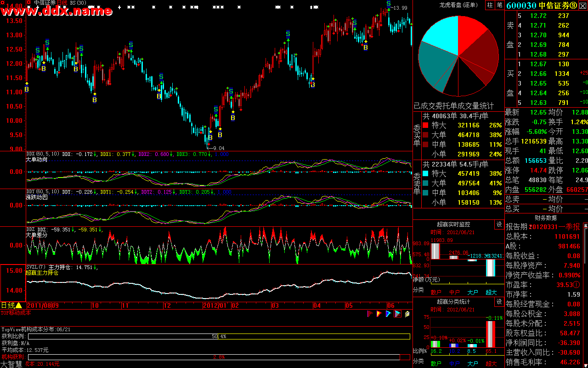The image size is (588, 368).
Task: Click the DDY(60,5,10) indicator label
Action: tap(43, 192)
